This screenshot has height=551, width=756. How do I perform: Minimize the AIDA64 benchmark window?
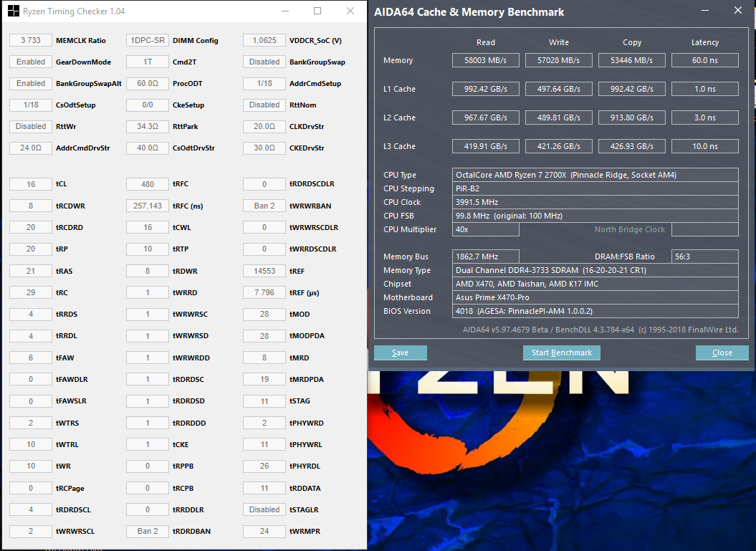pyautogui.click(x=705, y=11)
